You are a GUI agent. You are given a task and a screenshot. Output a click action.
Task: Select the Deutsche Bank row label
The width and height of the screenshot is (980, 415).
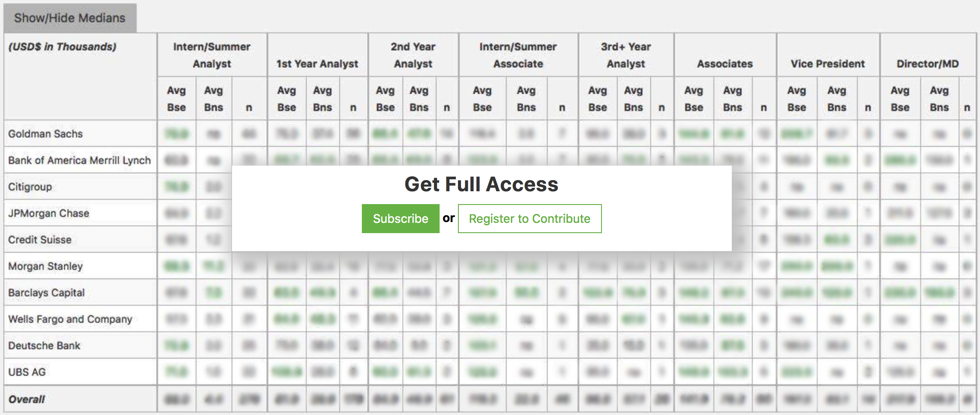44,345
